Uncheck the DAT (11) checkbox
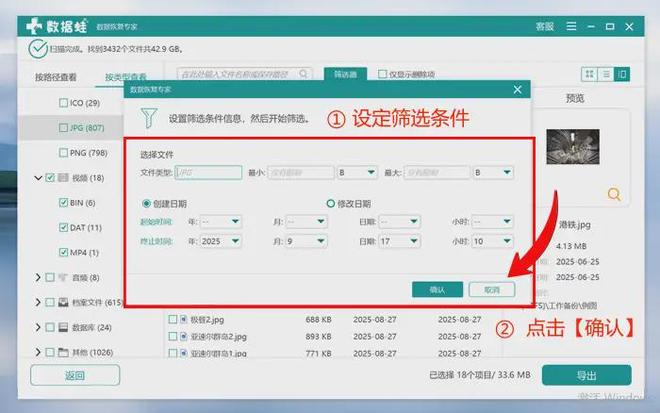The width and height of the screenshot is (660, 413). pos(64,227)
